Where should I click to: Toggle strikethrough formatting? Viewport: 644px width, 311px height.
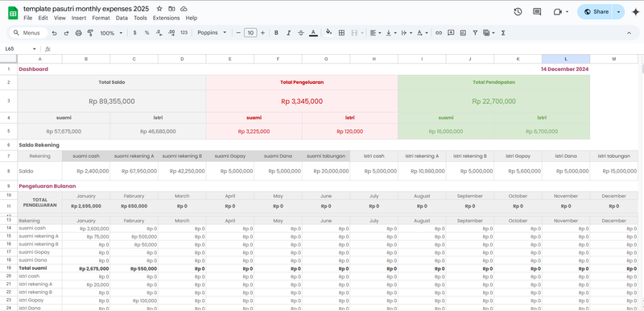click(x=300, y=33)
